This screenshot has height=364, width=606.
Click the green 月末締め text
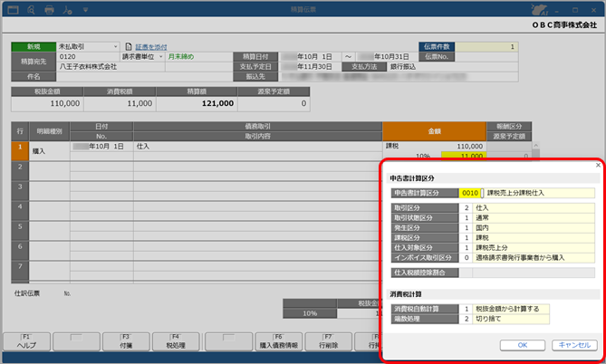coord(181,57)
